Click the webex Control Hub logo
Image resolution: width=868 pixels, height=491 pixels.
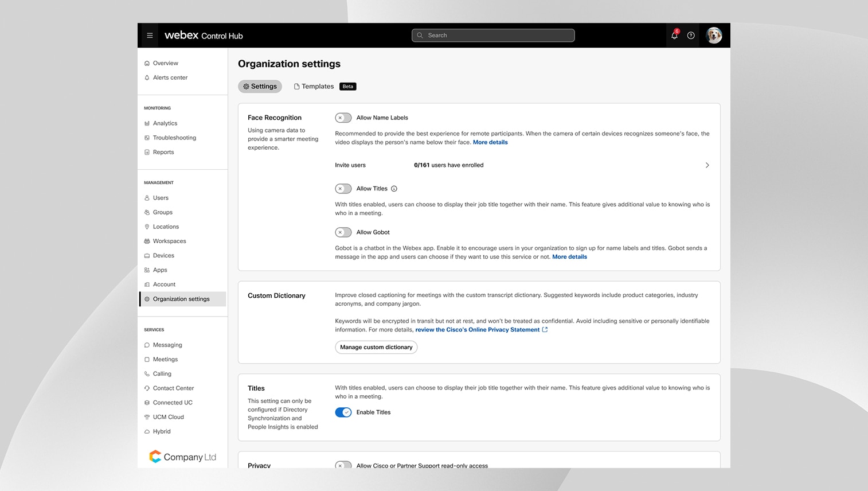click(x=204, y=36)
